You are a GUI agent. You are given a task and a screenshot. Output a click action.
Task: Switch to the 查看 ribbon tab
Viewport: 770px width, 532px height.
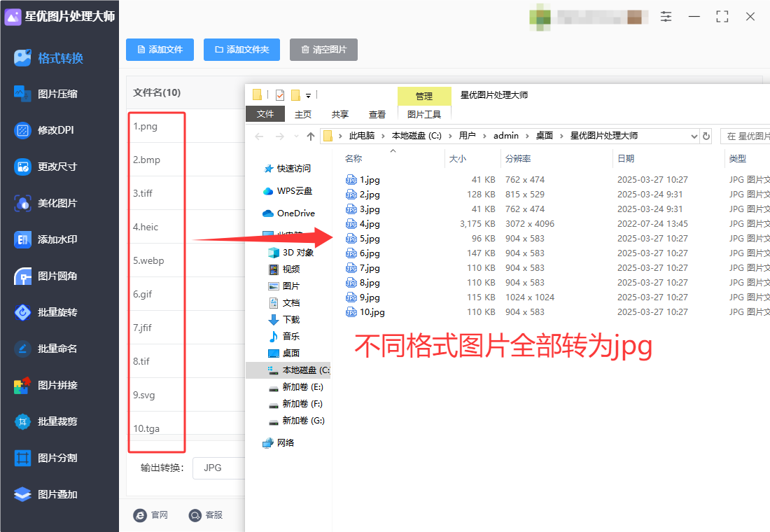coord(377,114)
